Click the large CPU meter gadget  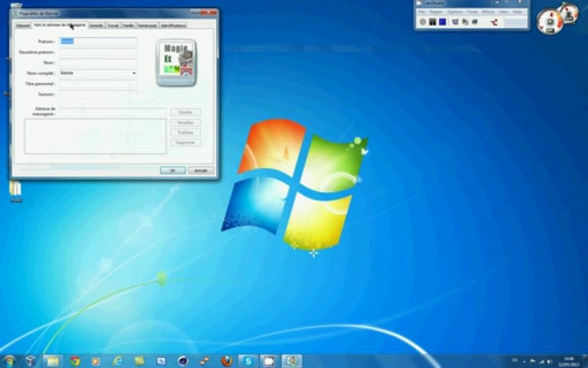550,21
